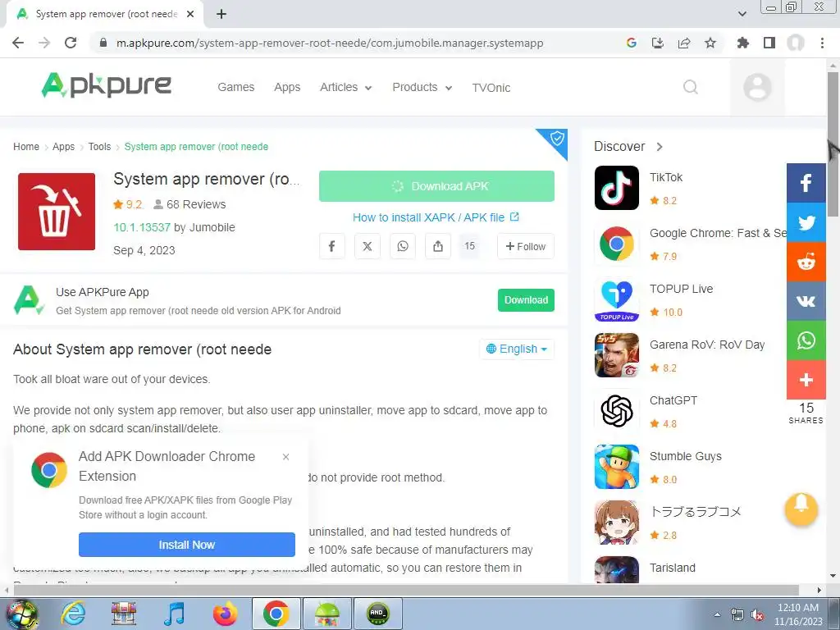This screenshot has height=630, width=840.
Task: Open the Games menu item
Action: click(x=235, y=87)
